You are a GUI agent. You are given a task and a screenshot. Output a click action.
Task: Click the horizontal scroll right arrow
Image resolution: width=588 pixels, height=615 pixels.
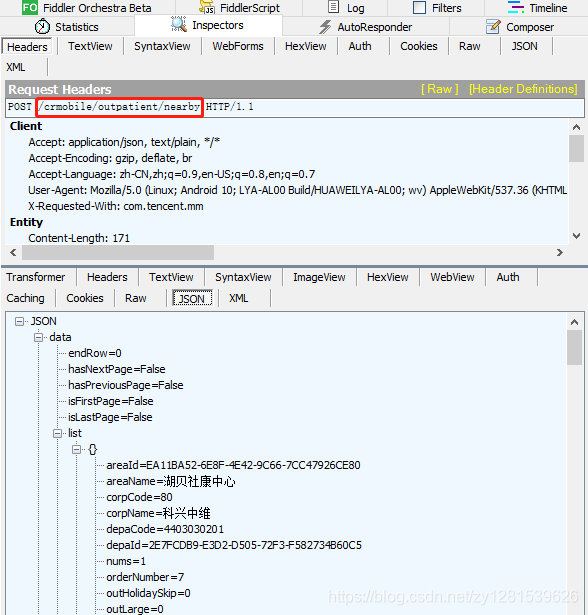[x=560, y=253]
